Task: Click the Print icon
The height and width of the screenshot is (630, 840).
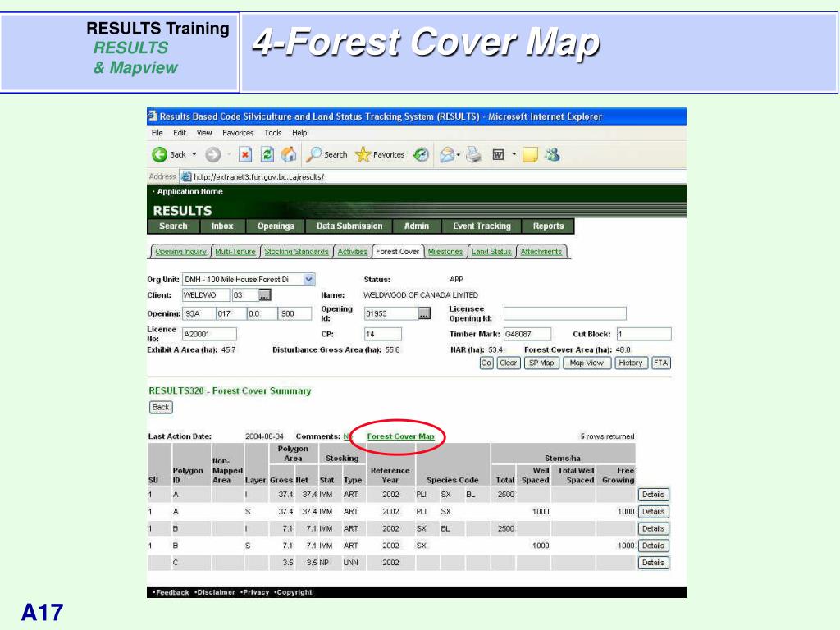Action: (x=473, y=155)
